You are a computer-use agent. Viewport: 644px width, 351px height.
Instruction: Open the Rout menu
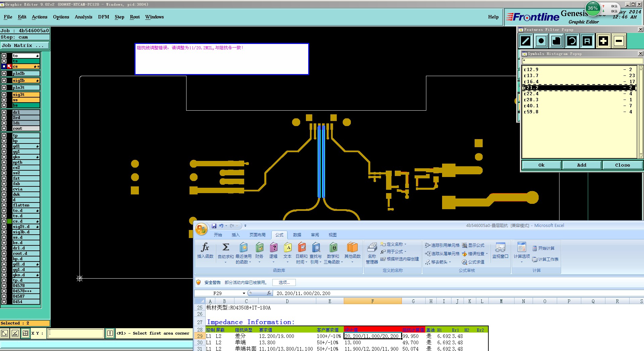click(x=135, y=17)
